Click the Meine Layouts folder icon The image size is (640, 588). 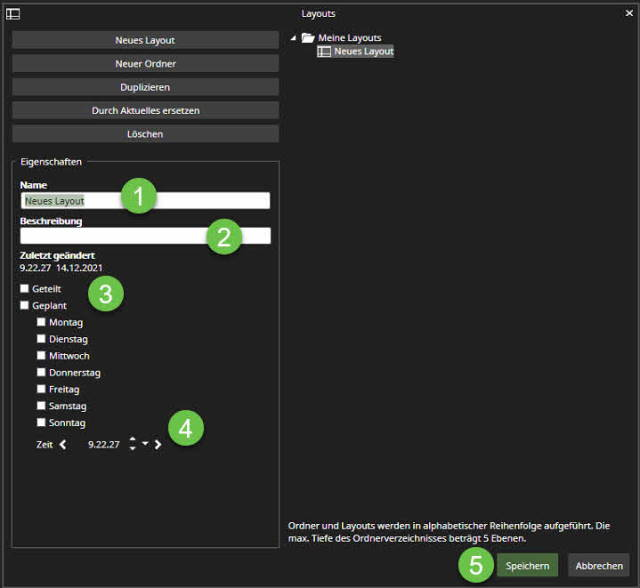308,38
